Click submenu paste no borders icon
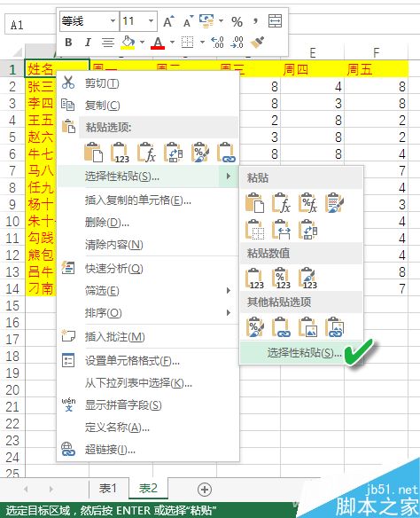 [254, 229]
